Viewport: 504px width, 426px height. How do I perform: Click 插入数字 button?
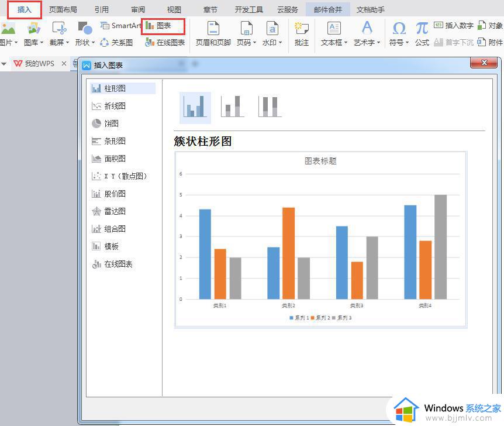pyautogui.click(x=454, y=25)
